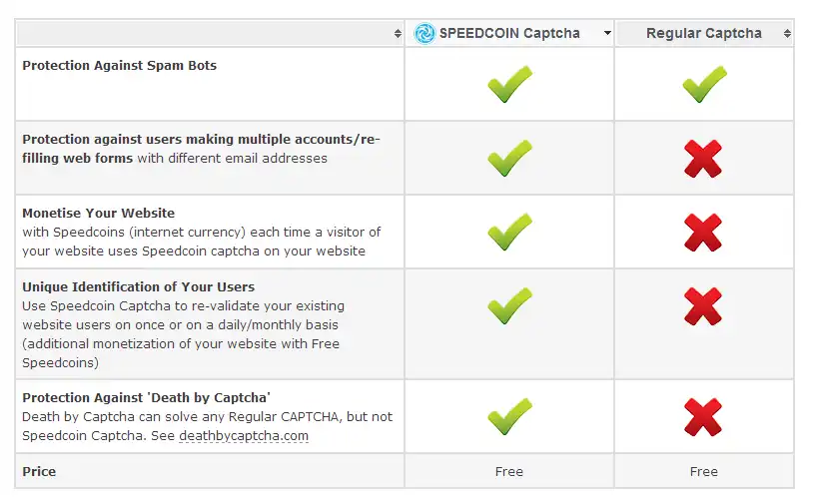
Task: Click Regular Captcha's red cross for Monetise Your Website
Action: pos(704,232)
